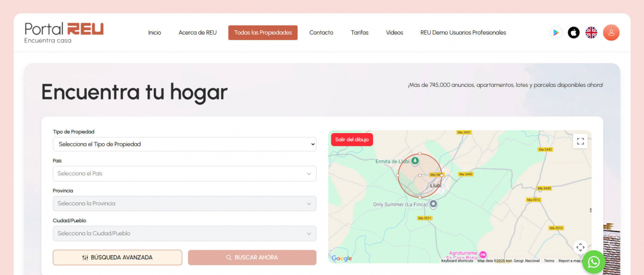
Task: Click the Only Summer (La Finca) marker
Action: coord(433,204)
